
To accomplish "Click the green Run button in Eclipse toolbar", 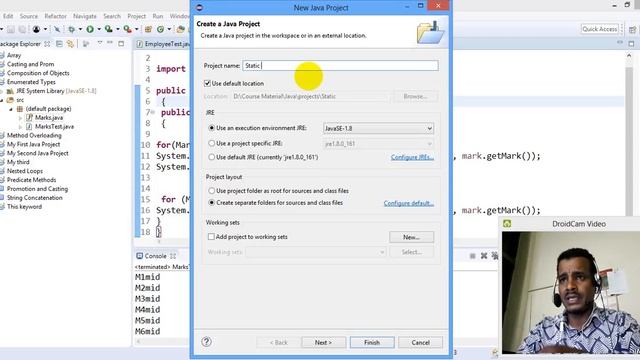I will click(x=90, y=29).
